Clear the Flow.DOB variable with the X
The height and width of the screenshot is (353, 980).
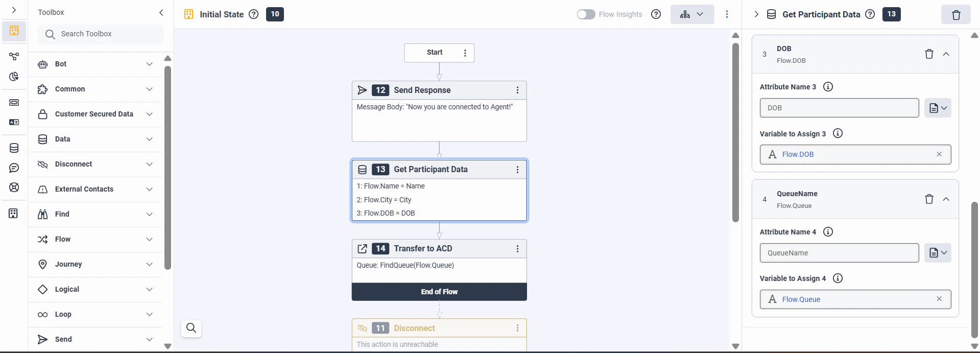pos(939,154)
